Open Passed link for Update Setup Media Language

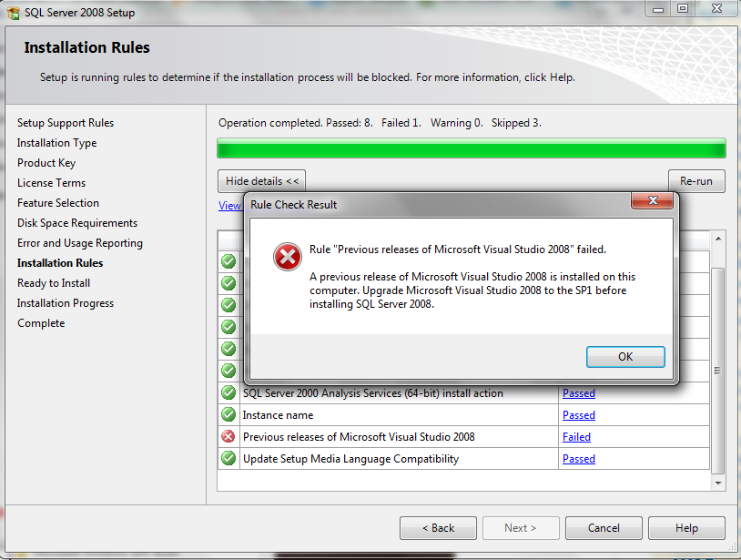pos(578,459)
